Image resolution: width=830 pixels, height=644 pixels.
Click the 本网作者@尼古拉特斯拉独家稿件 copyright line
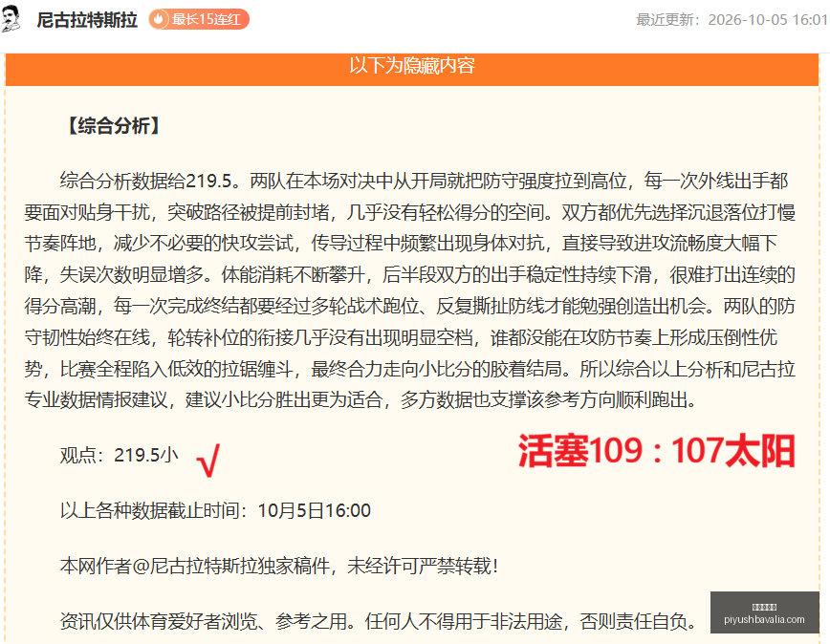tap(279, 566)
